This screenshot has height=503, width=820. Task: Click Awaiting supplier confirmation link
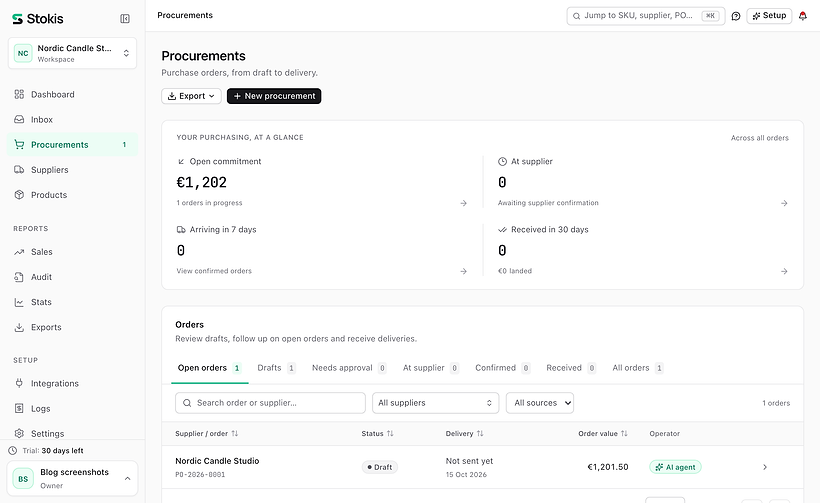click(548, 203)
